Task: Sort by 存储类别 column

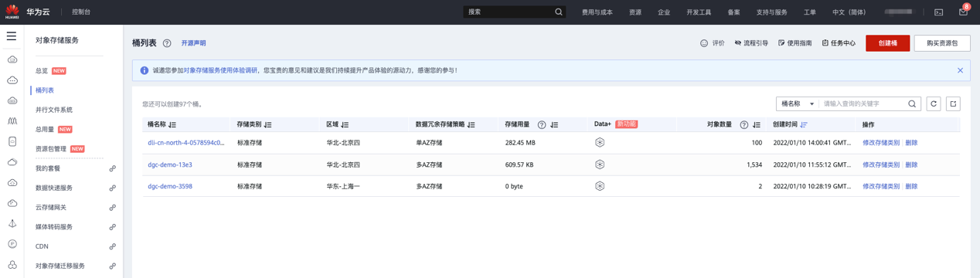Action: (x=268, y=124)
